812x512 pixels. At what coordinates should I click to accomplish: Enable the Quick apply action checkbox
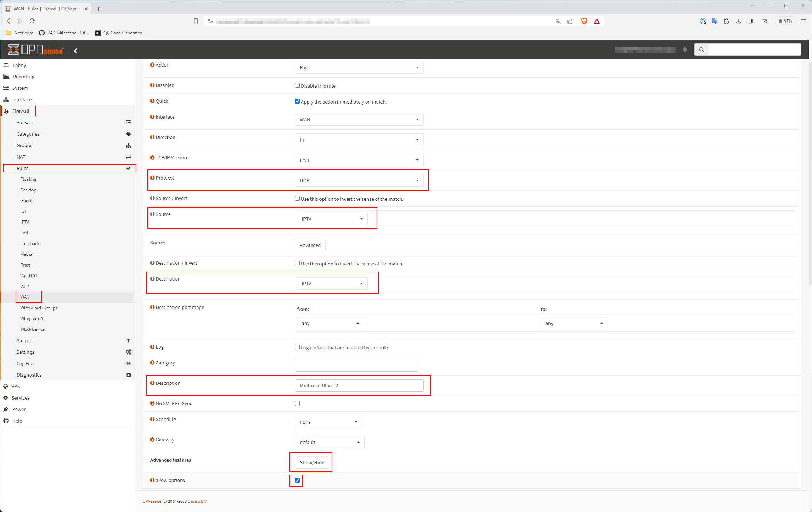click(297, 101)
